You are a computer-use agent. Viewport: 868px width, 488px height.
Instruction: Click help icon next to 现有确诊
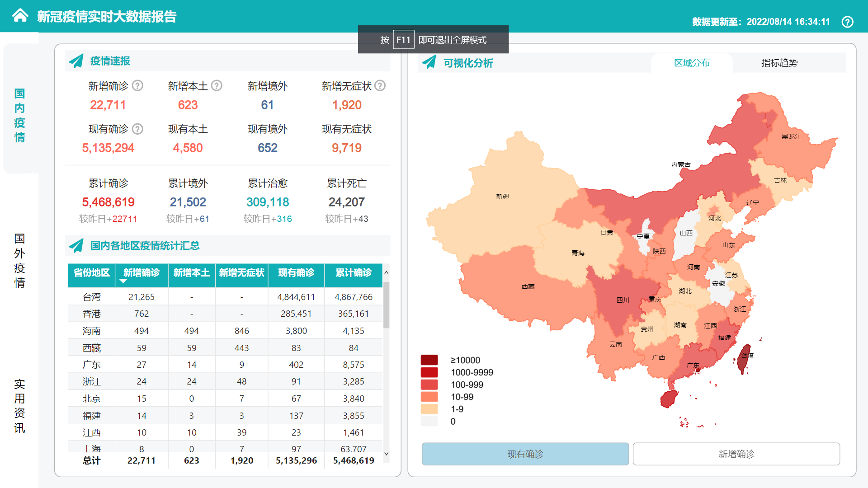coord(137,129)
